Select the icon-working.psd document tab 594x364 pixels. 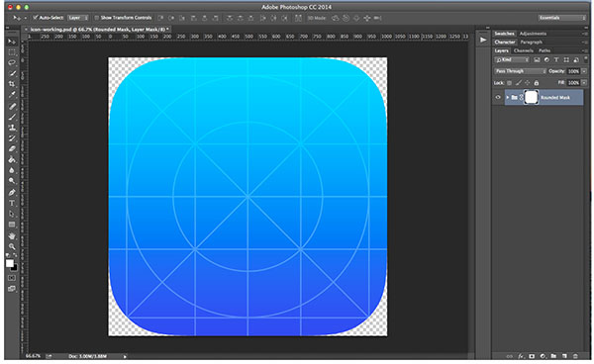(x=98, y=29)
